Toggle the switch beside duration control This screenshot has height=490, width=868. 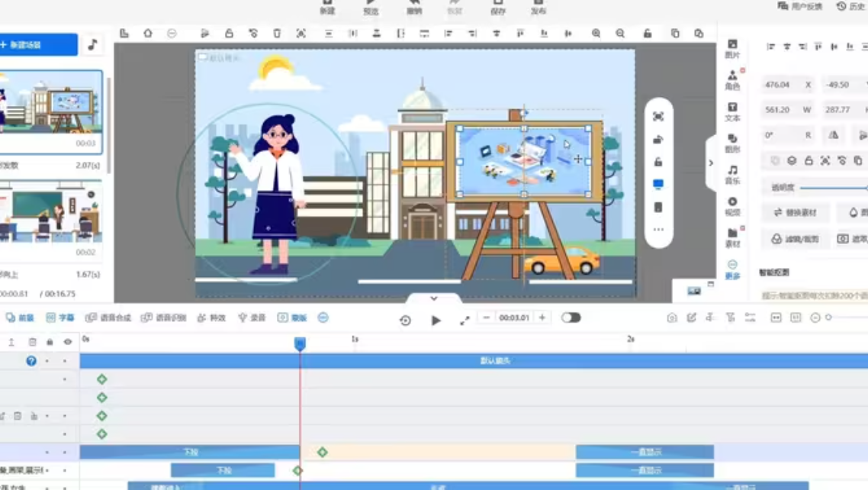571,318
